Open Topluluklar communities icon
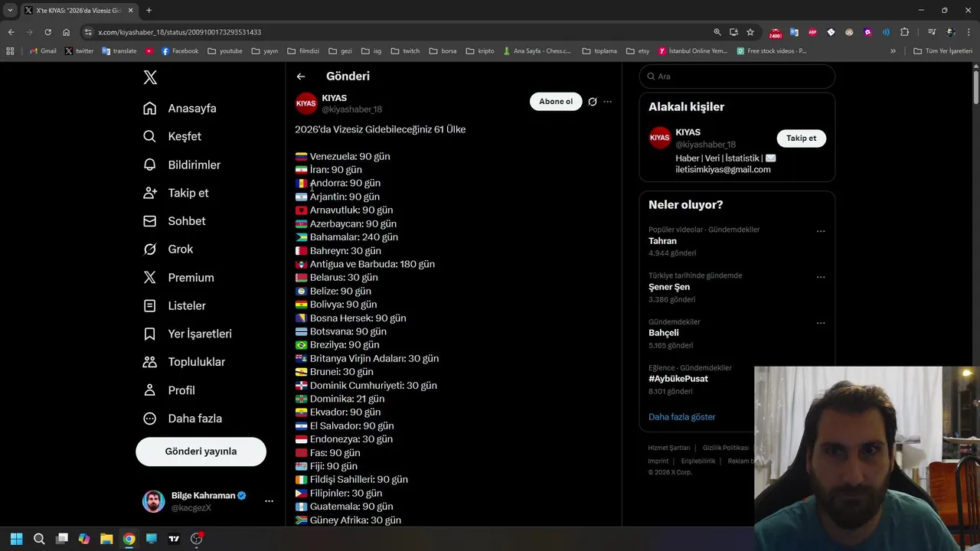The image size is (980, 551). pyautogui.click(x=150, y=362)
